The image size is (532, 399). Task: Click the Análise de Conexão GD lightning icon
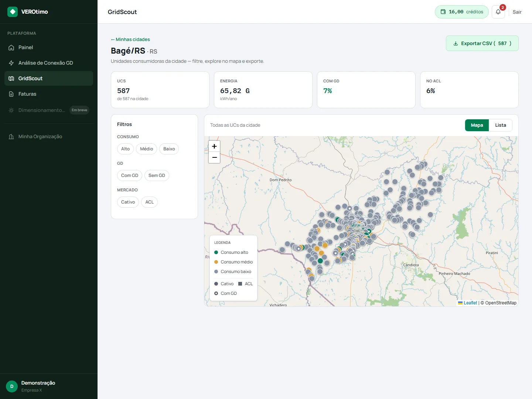point(11,63)
